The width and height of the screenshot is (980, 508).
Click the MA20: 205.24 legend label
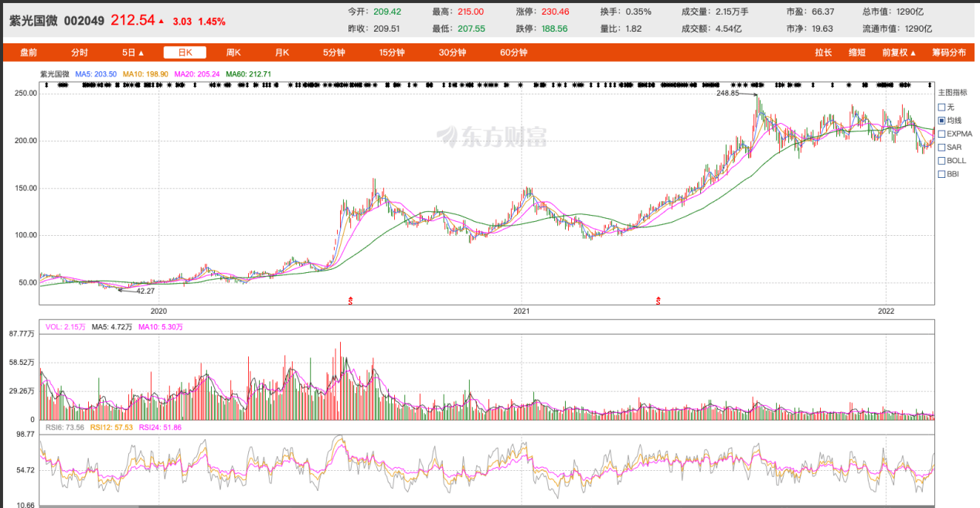pos(198,74)
